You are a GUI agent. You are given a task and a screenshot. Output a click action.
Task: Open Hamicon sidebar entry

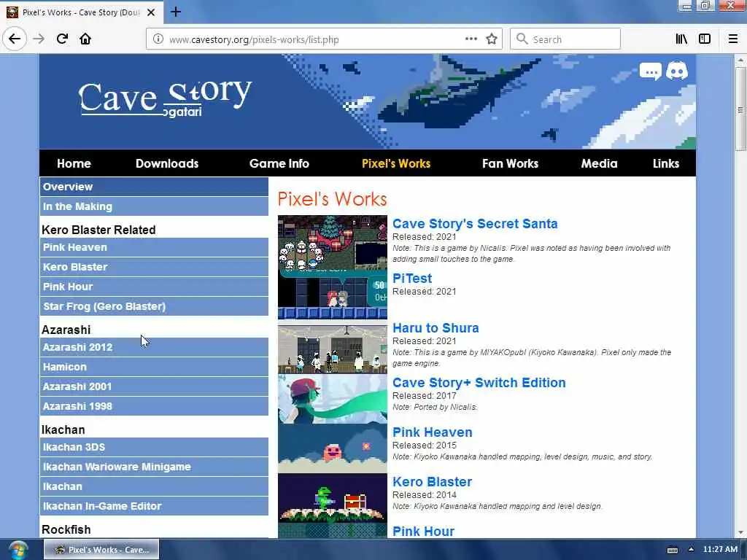point(154,367)
